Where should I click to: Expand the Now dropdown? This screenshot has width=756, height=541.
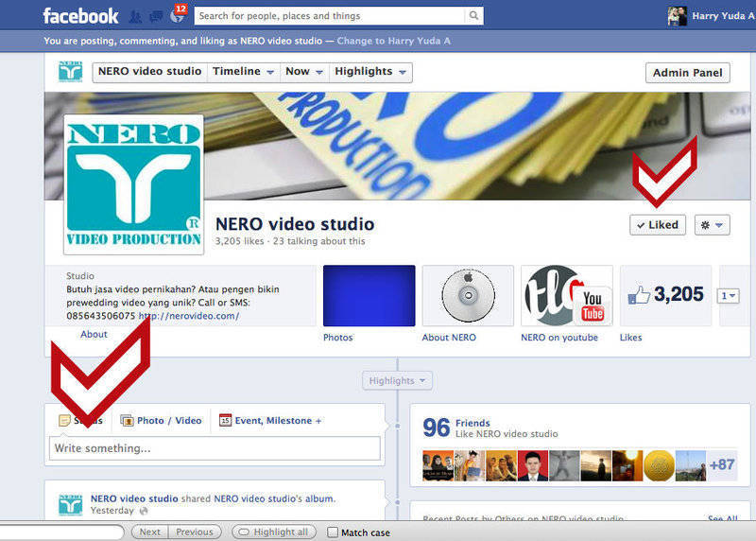point(304,72)
